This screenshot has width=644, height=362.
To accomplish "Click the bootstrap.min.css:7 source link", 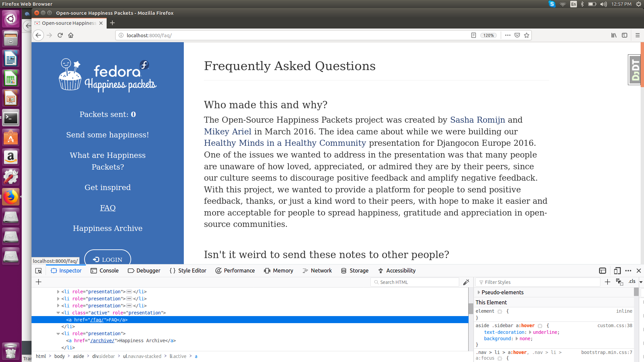I will (606, 352).
